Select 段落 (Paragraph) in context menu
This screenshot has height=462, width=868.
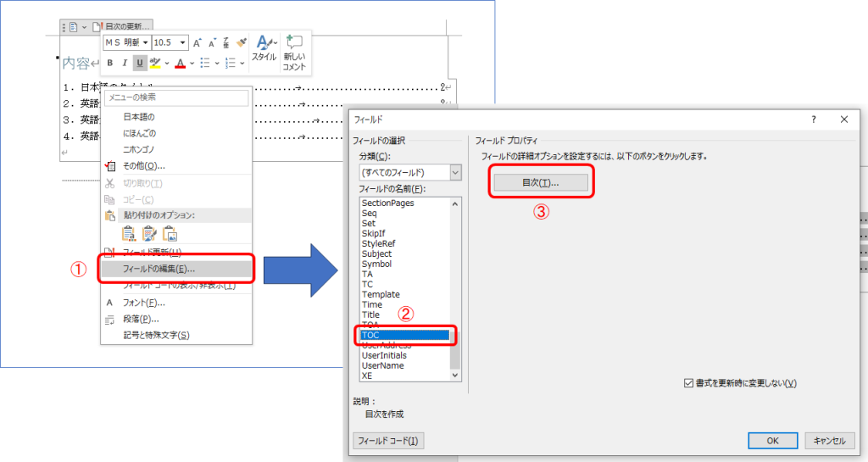[x=141, y=319]
